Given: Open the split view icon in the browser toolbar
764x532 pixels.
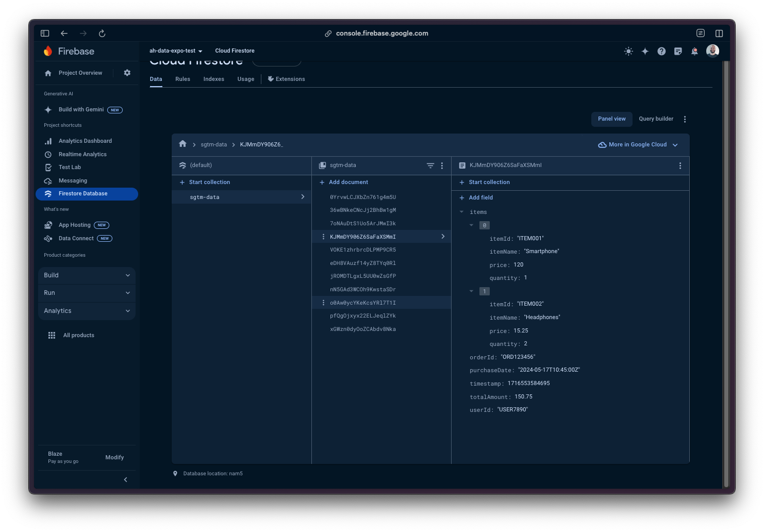Looking at the screenshot, I should coord(719,34).
